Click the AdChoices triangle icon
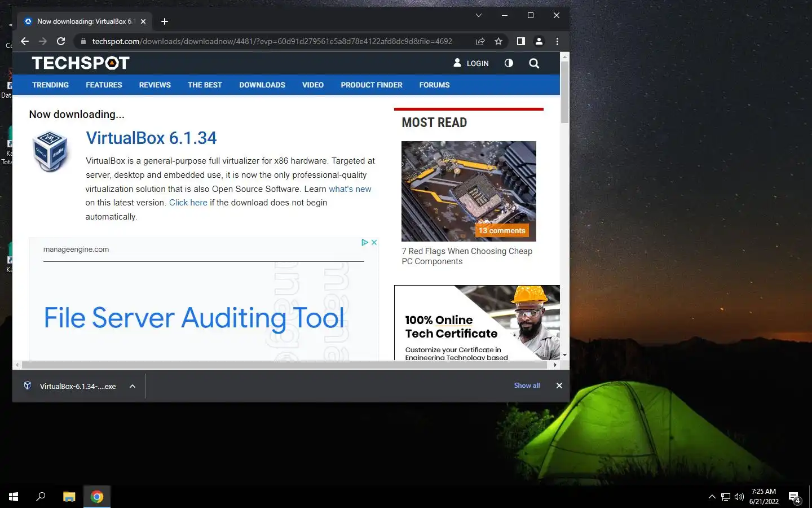 point(365,242)
